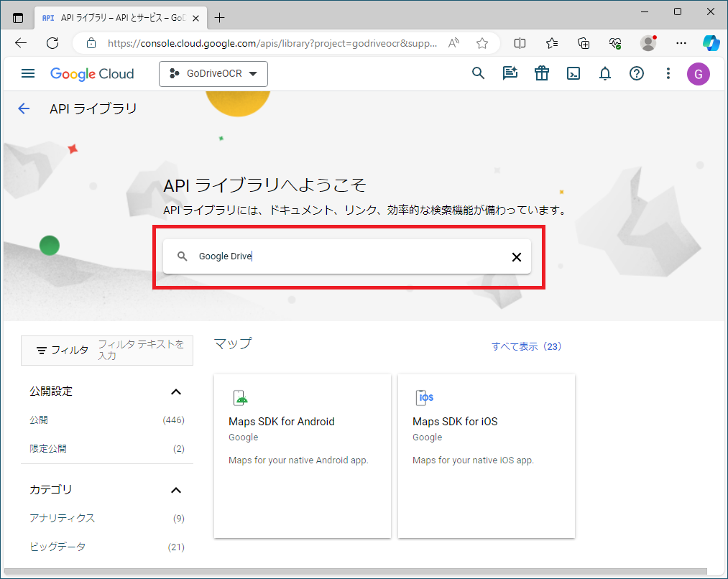Click the Google Cloud logo
This screenshot has height=579, width=728.
pos(92,74)
